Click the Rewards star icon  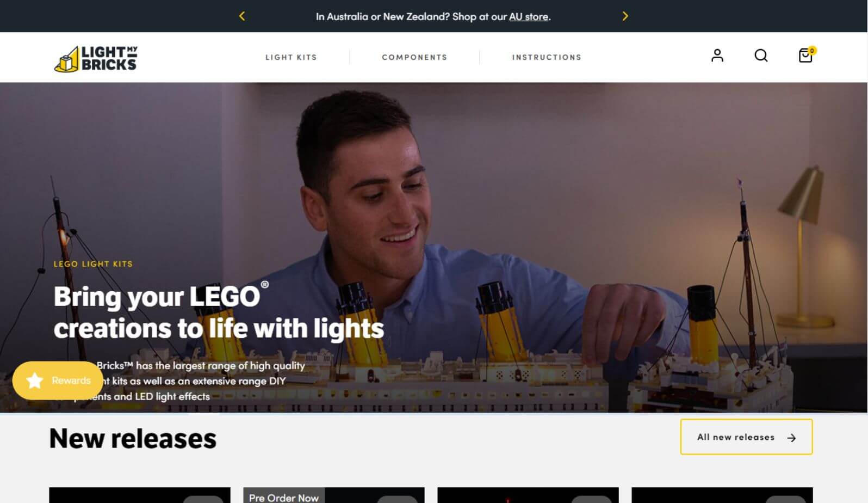(35, 381)
